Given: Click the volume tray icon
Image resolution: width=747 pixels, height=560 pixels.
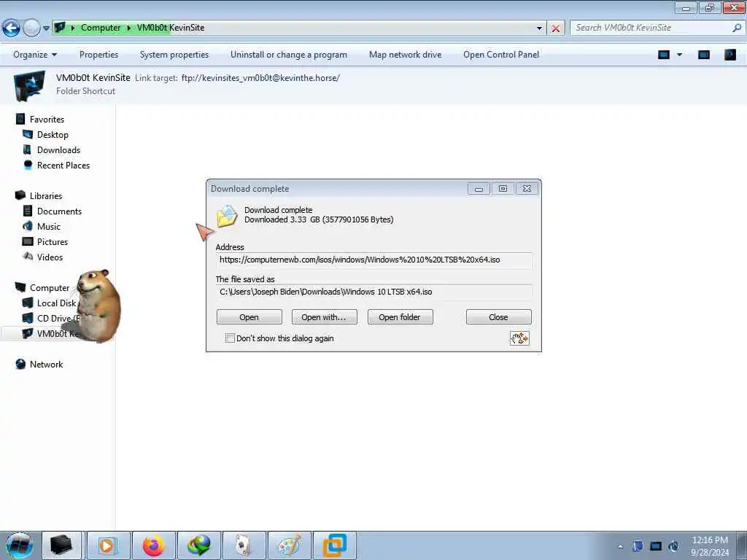Looking at the screenshot, I should (x=673, y=546).
